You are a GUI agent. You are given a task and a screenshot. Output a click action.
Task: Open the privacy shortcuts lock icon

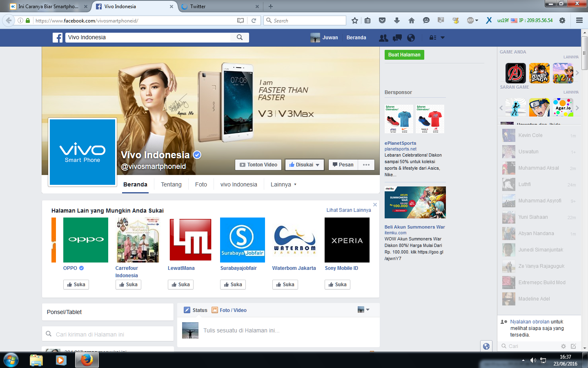pos(433,38)
